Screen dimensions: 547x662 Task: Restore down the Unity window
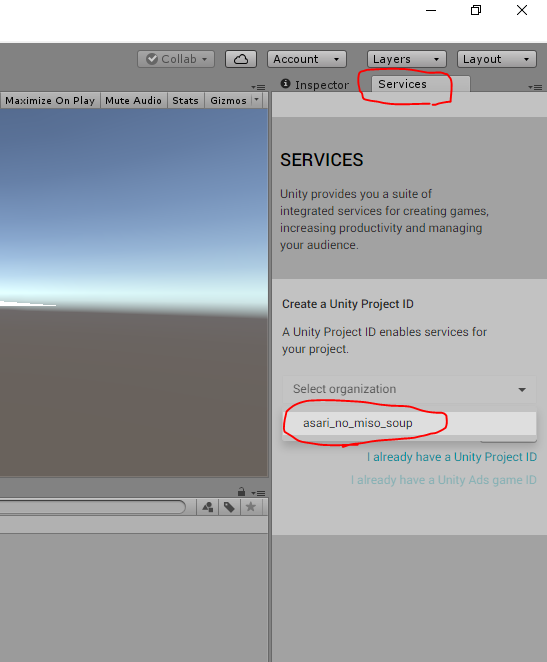476,10
